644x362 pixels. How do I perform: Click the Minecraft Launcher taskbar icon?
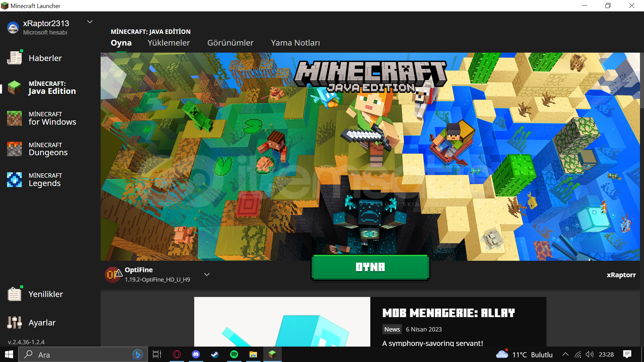pos(272,354)
